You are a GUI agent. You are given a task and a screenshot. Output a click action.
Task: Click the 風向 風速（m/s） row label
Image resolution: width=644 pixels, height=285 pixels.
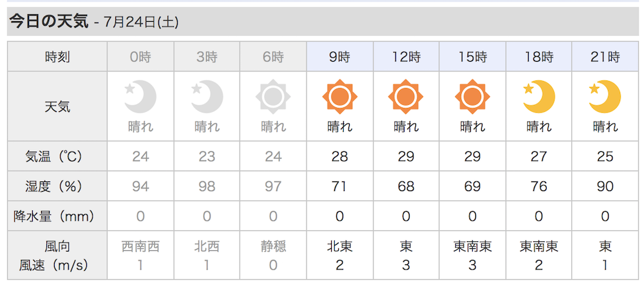coord(57,256)
